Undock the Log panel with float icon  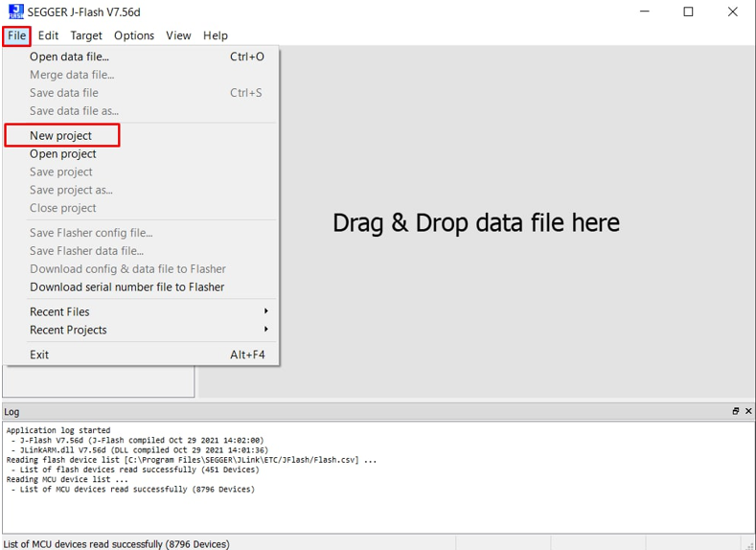[x=735, y=411]
